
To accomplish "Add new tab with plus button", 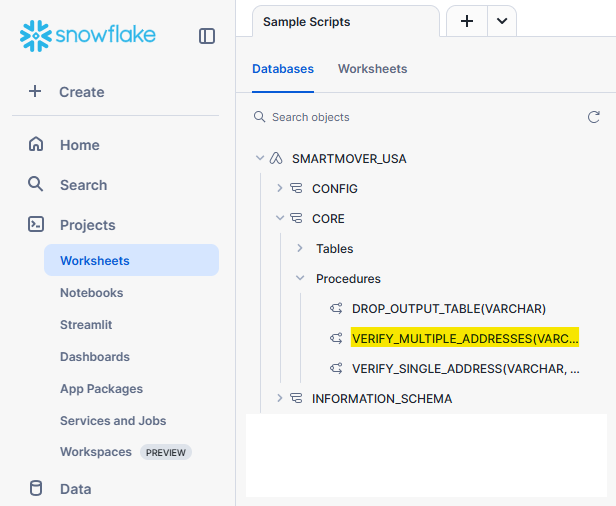I will 467,21.
